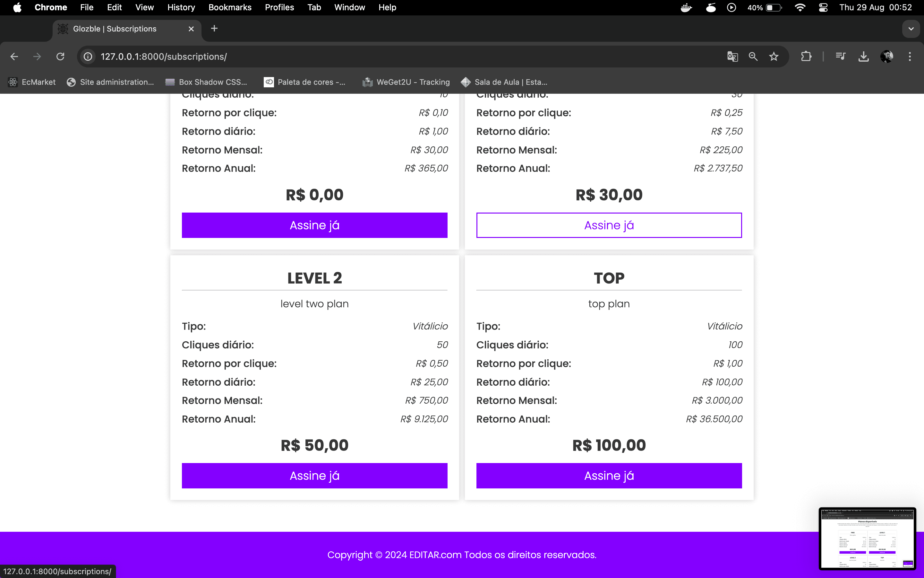
Task: Close the Glozble Subscriptions tab
Action: (191, 29)
